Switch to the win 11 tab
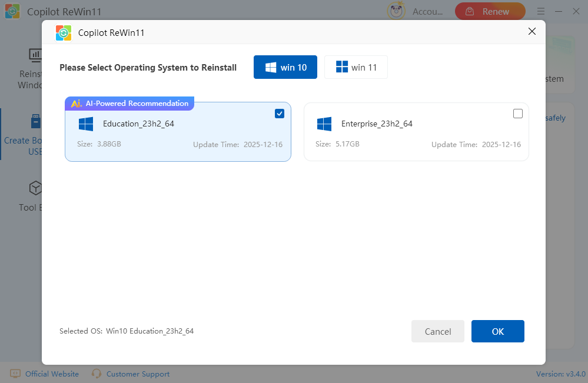This screenshot has height=383, width=588. 356,67
